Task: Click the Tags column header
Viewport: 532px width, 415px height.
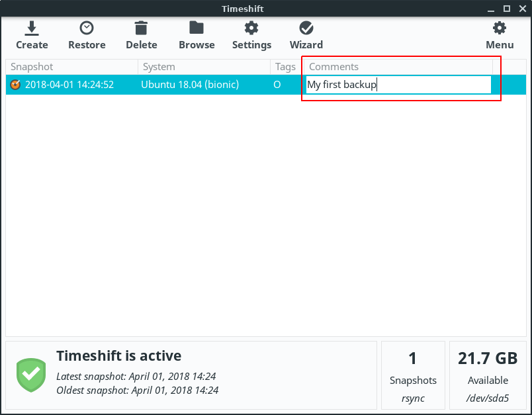Action: click(x=285, y=67)
